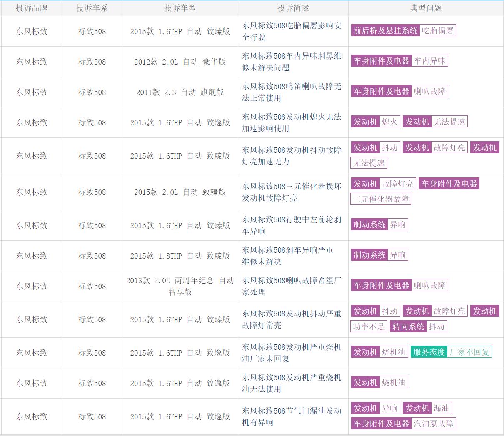
Task: Click the 汽油泵故障 tag
Action: pos(403,424)
